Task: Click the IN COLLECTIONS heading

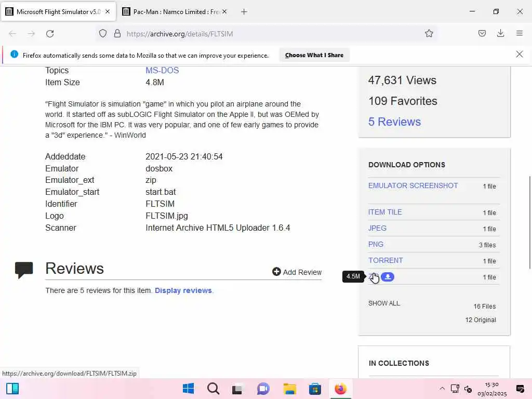Action: click(x=398, y=363)
